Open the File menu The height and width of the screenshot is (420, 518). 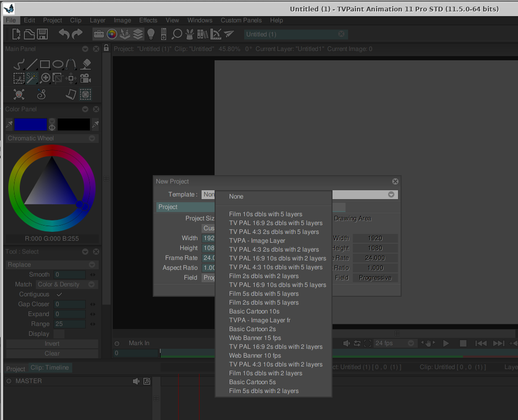pos(11,20)
